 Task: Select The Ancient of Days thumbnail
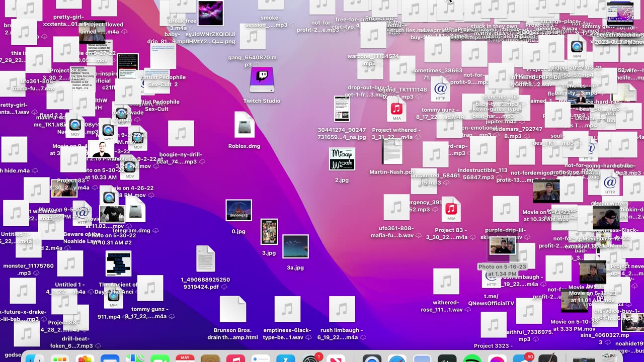pyautogui.click(x=119, y=264)
